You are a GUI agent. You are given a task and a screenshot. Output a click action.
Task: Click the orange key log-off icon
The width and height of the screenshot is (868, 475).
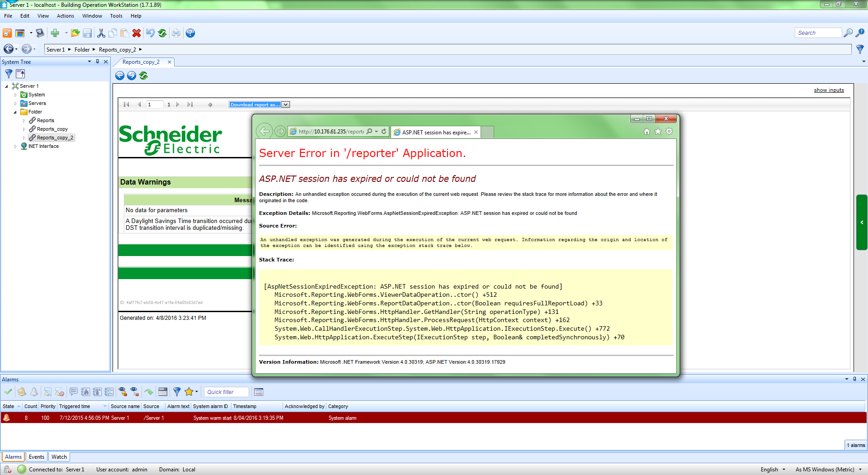(7, 33)
